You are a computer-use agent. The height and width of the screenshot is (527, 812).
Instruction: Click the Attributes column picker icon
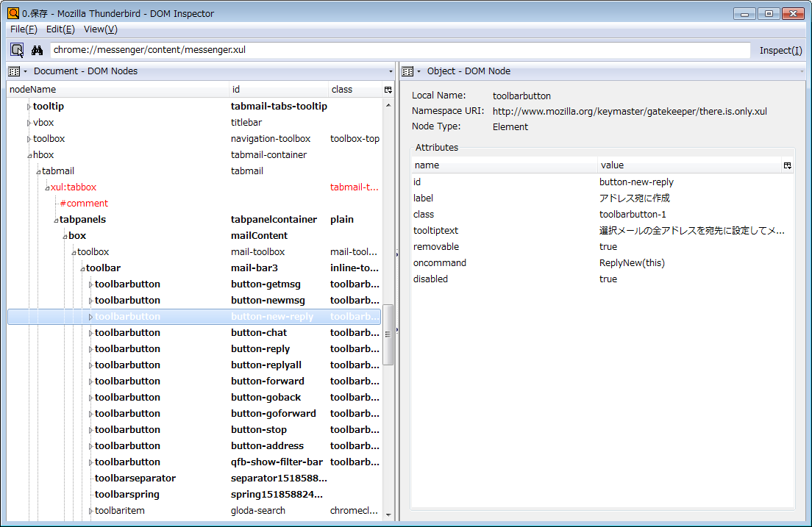787,165
